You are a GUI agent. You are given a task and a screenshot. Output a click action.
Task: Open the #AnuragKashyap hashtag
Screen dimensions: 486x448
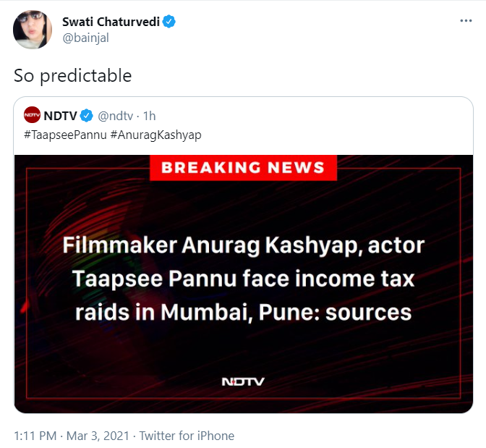156,135
